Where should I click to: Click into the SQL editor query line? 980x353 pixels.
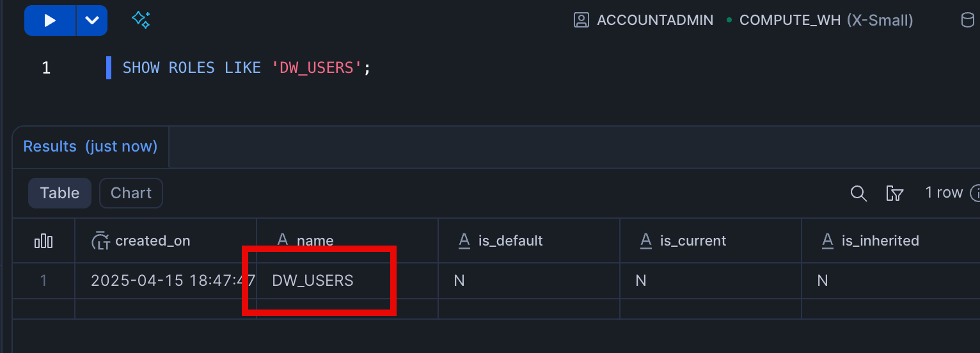pos(246,68)
